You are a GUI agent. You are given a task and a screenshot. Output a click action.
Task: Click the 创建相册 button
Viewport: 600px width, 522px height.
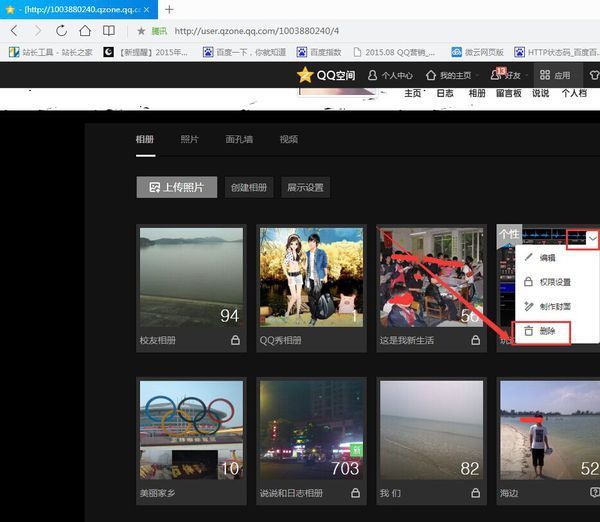point(249,187)
